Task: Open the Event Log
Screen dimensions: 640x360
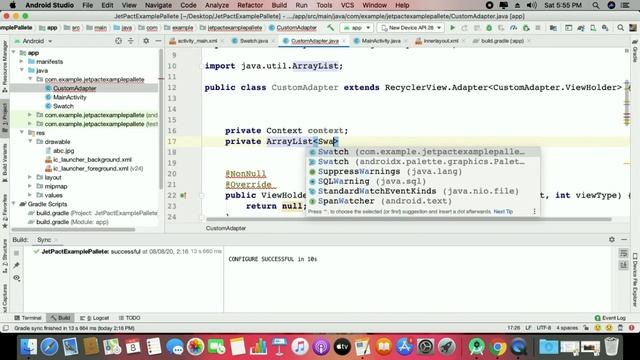Action: [x=610, y=318]
